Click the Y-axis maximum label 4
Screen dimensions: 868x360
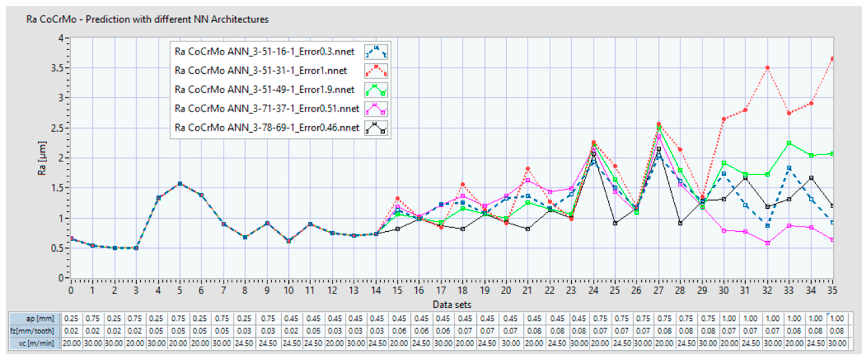(x=61, y=38)
